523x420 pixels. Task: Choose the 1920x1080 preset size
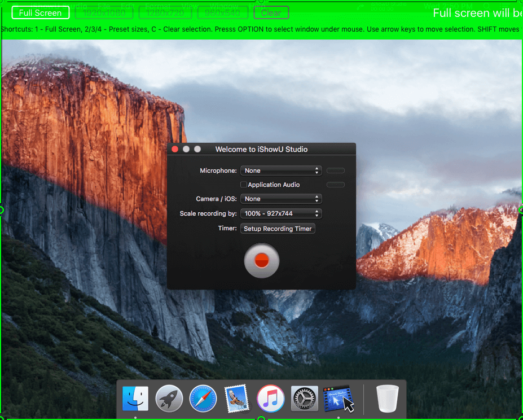pyautogui.click(x=104, y=12)
